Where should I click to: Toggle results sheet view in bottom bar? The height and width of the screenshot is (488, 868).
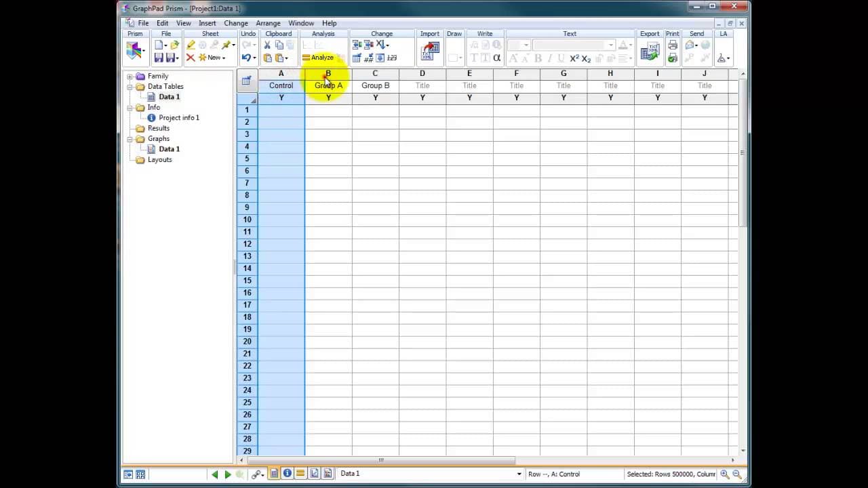coord(300,474)
